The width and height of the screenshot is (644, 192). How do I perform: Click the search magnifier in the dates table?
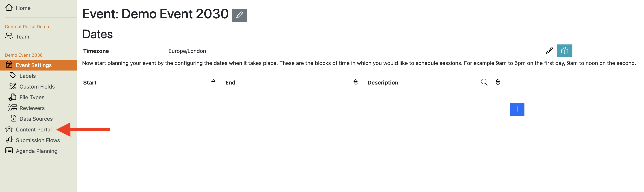tap(484, 82)
